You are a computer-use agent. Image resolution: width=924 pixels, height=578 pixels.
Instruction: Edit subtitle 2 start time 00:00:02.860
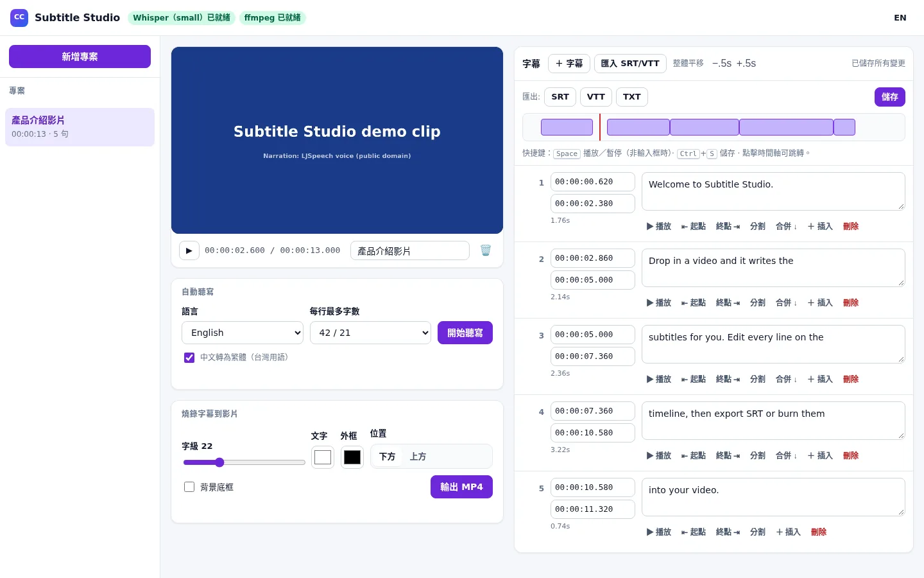point(593,258)
